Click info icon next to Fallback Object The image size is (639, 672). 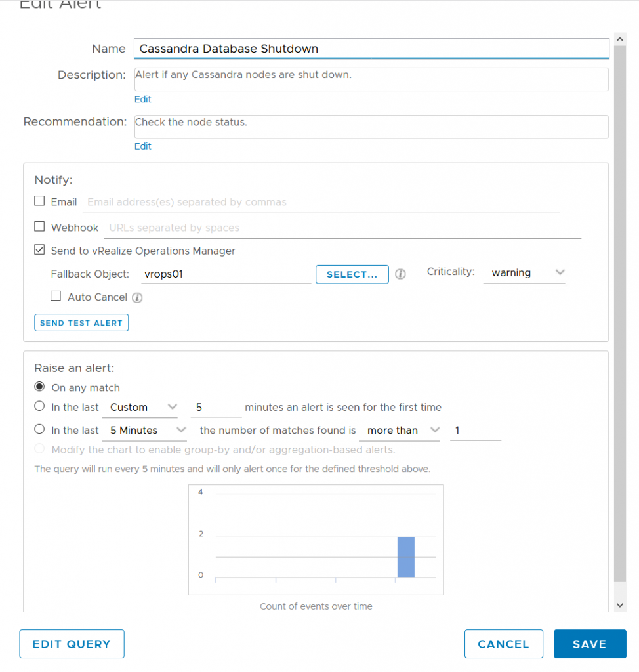pos(400,274)
